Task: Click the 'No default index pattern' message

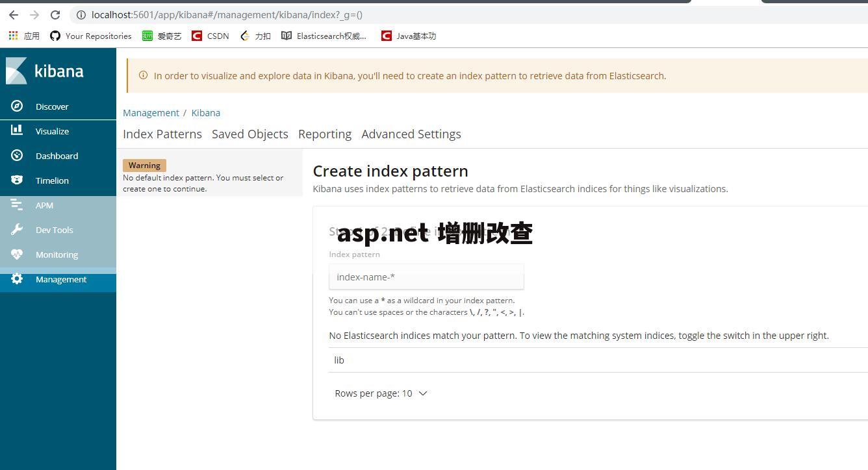Action: [x=203, y=183]
